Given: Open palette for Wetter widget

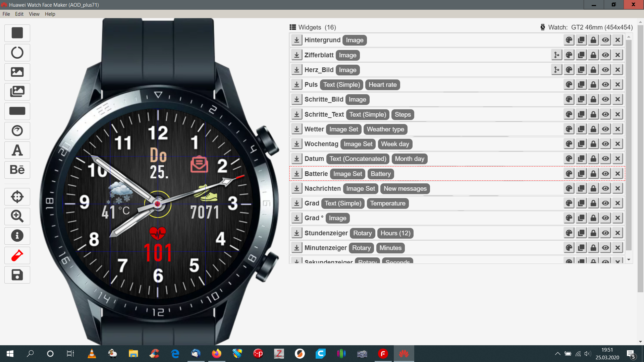Looking at the screenshot, I should click(569, 129).
